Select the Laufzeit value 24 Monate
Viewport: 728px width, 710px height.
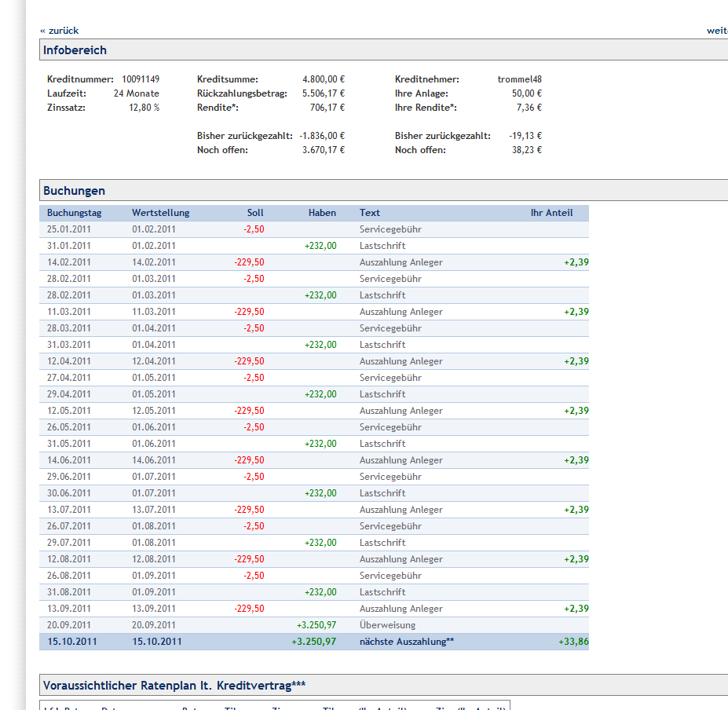137,93
